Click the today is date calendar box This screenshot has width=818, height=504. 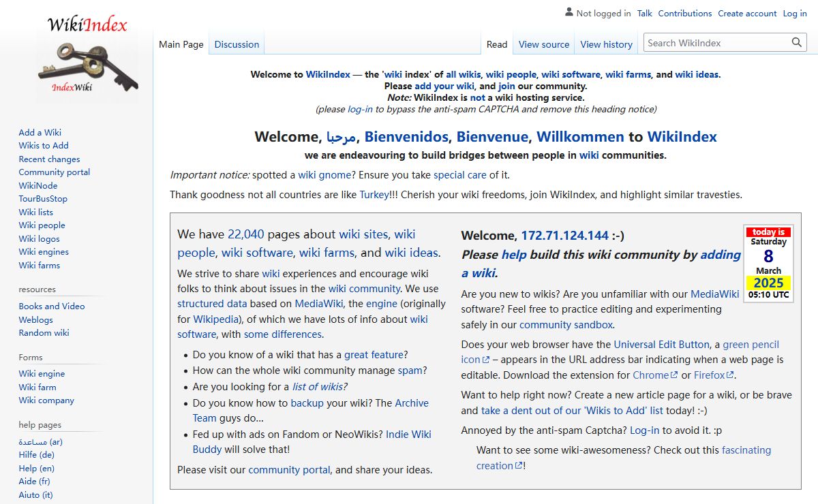click(768, 264)
